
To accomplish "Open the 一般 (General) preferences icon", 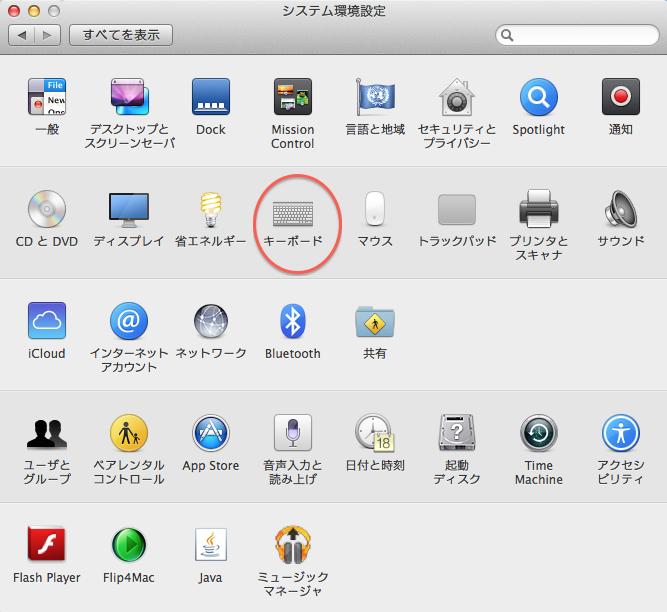I will (47, 97).
